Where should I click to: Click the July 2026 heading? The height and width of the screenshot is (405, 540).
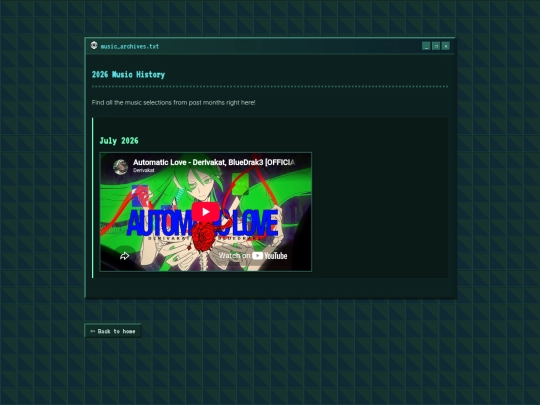(x=119, y=141)
